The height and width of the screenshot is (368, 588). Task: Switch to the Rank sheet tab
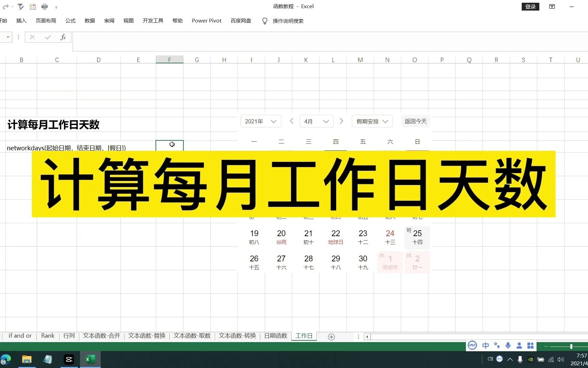point(48,336)
